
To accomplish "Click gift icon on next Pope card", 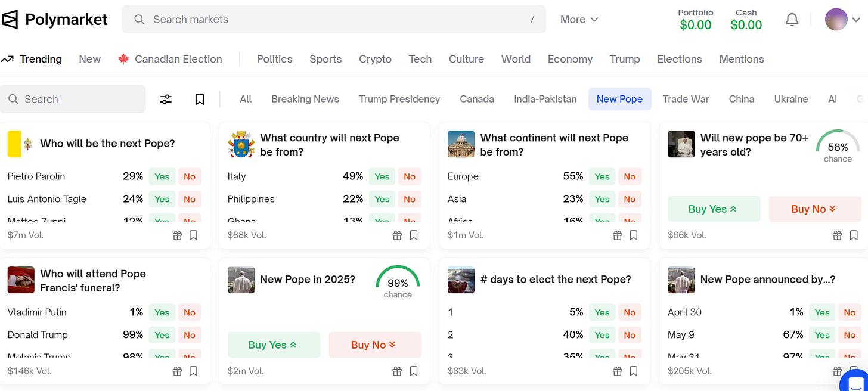I will (x=177, y=235).
